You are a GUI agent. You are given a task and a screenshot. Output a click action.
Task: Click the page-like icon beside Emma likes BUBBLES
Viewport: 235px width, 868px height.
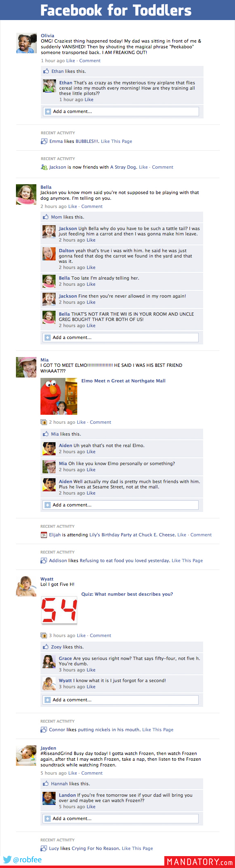(44, 141)
